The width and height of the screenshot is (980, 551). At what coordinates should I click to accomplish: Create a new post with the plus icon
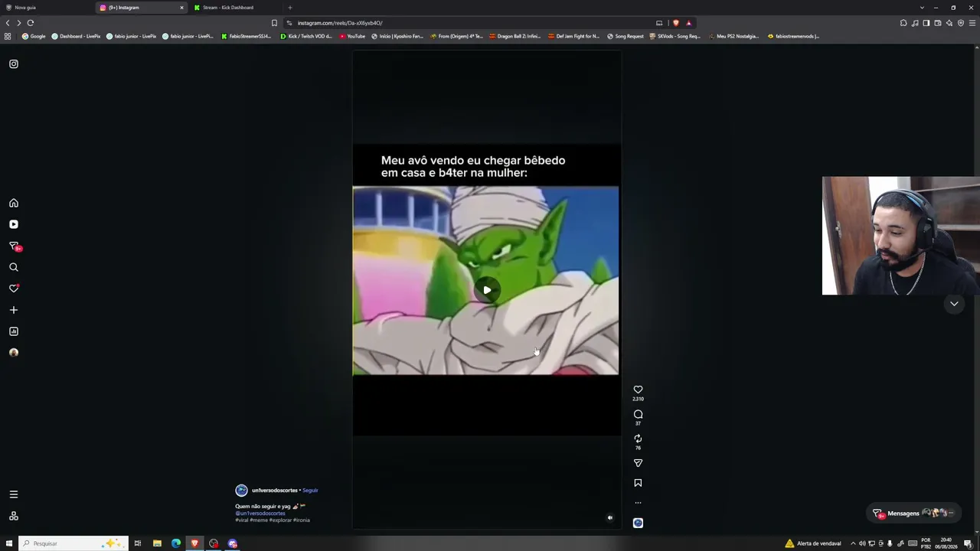[14, 310]
